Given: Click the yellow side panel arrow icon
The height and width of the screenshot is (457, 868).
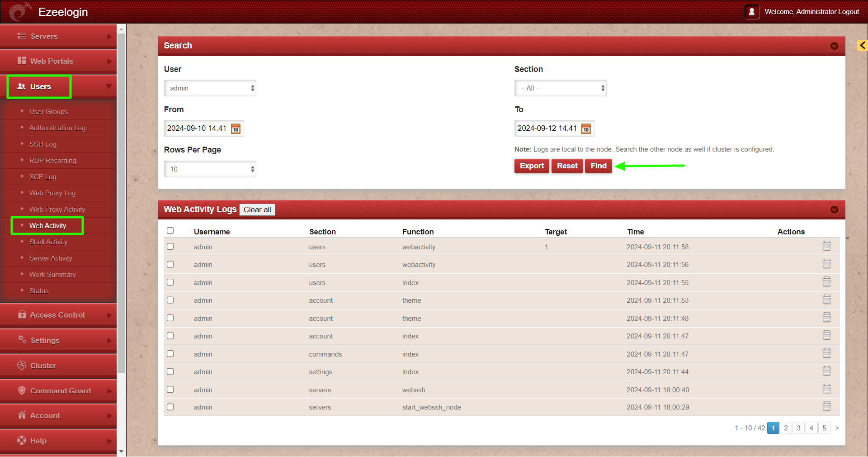Looking at the screenshot, I should click(862, 45).
